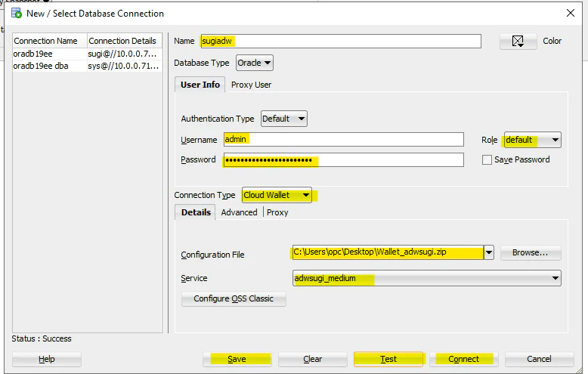Open the Connection Type Cloud Wallet dropdown
The width and height of the screenshot is (588, 374).
tap(277, 195)
